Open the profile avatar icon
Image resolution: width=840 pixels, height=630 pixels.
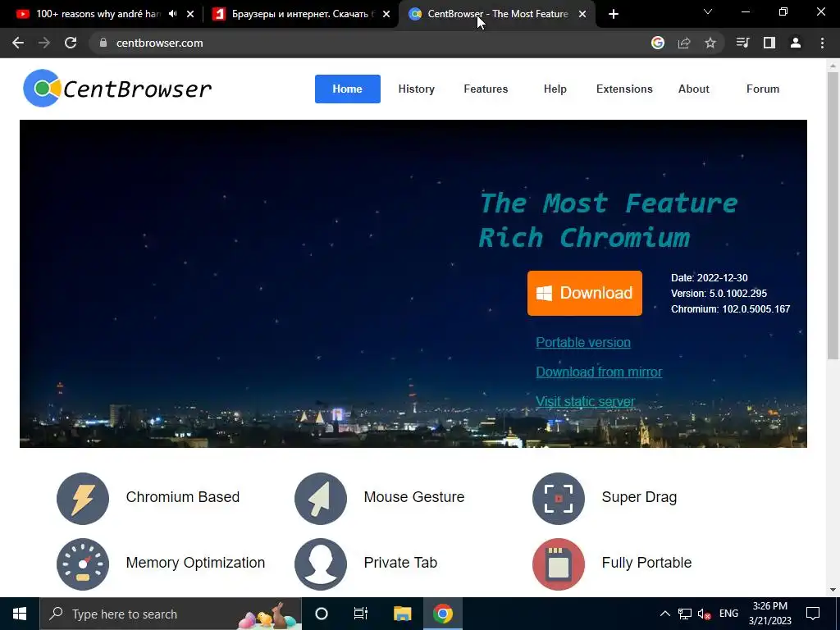[x=796, y=43]
